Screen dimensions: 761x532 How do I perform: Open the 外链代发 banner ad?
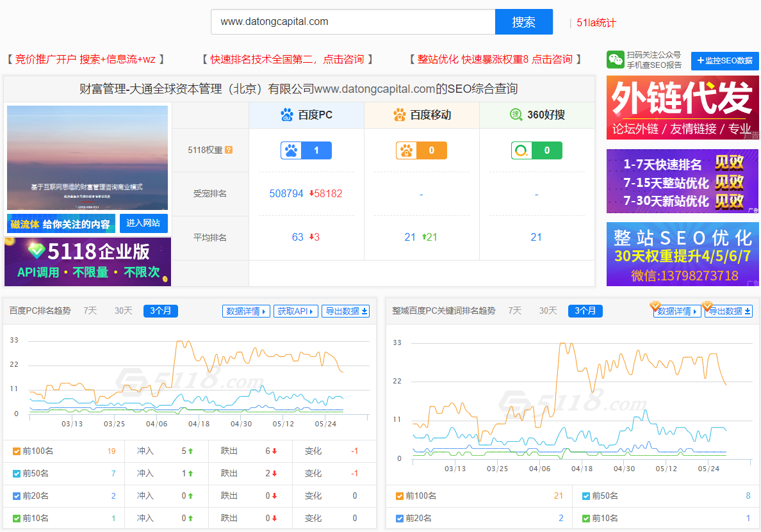coord(682,108)
